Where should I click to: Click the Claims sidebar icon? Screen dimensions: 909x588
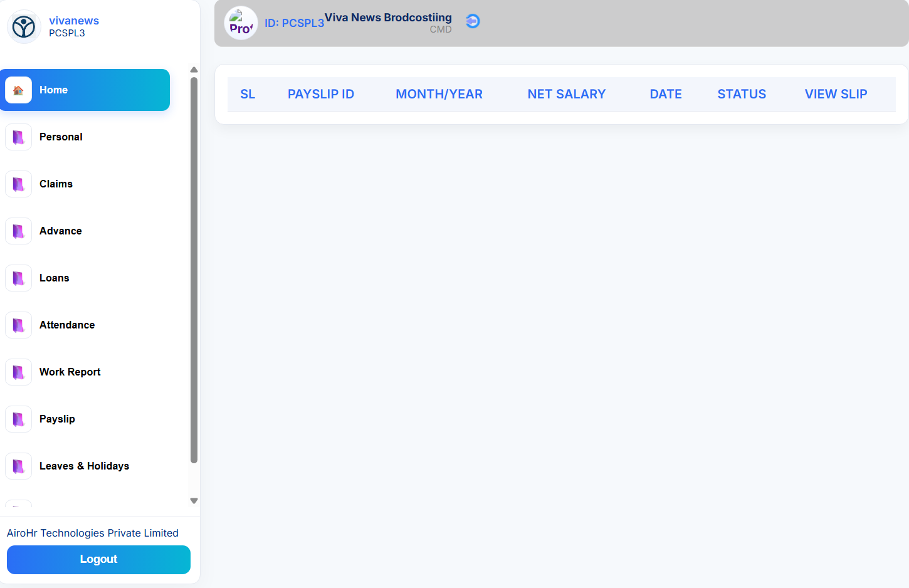(18, 184)
